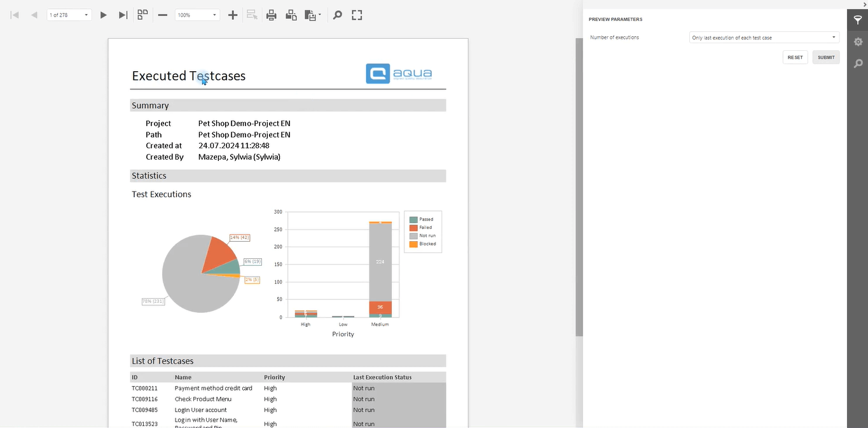The height and width of the screenshot is (428, 868).
Task: Click the highlight editing fields icon
Action: (x=252, y=15)
